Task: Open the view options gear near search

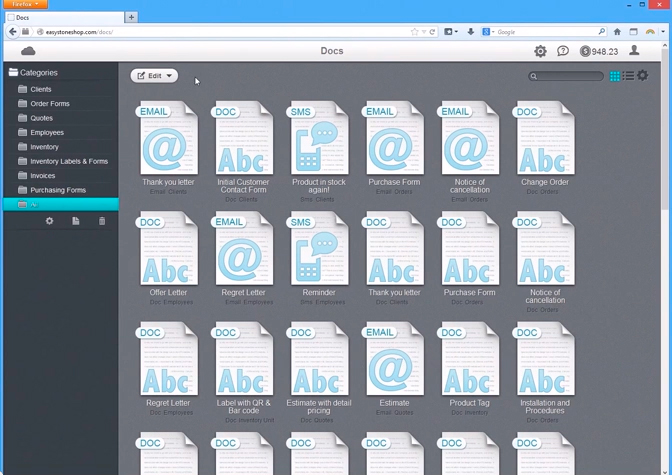Action: [x=643, y=76]
